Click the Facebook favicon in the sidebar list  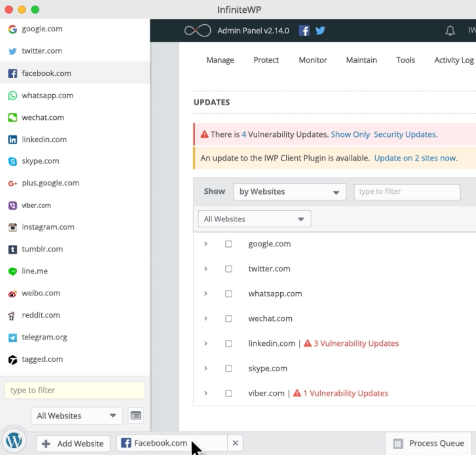click(x=12, y=73)
